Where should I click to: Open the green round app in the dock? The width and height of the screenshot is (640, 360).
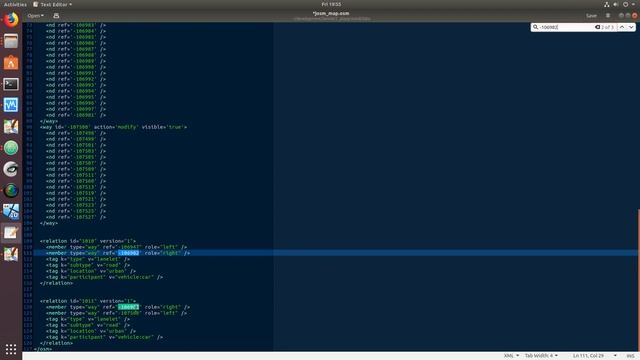tap(11, 148)
